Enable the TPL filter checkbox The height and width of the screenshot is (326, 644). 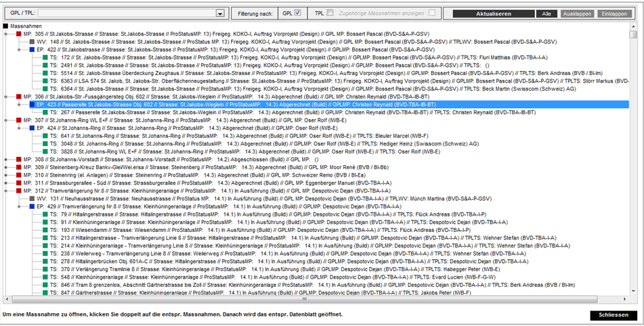pos(330,13)
